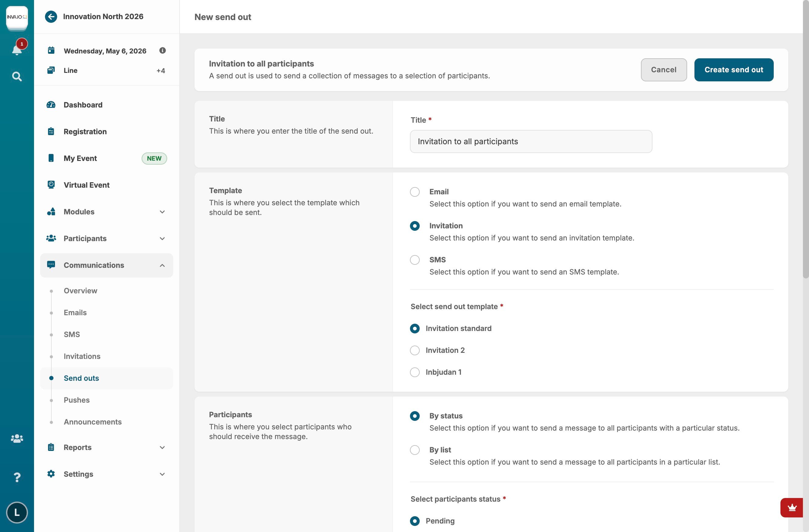Open user avatar L

tap(17, 512)
